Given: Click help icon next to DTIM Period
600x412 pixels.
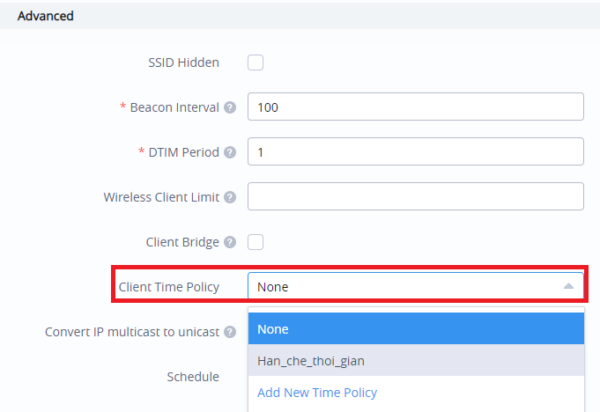Looking at the screenshot, I should tap(230, 152).
